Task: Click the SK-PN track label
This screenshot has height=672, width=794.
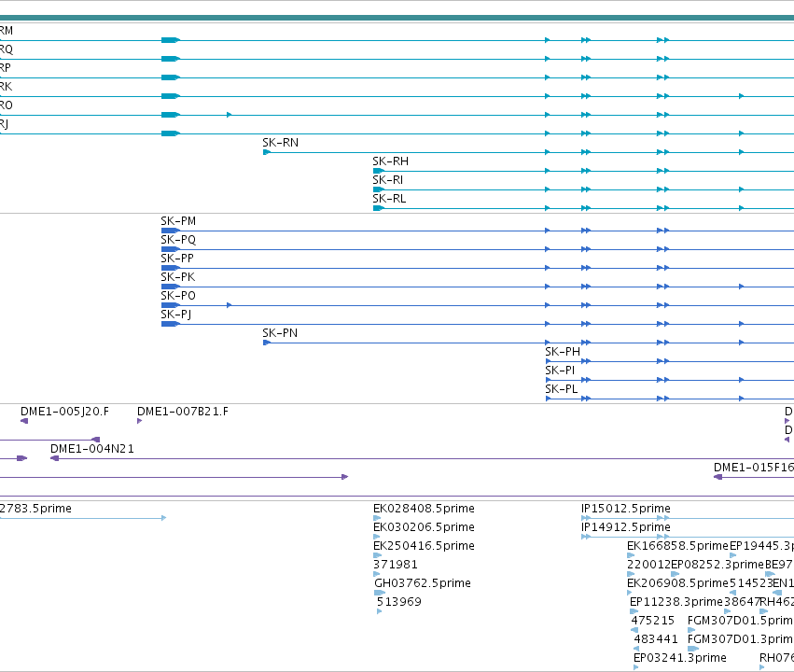Action: (x=280, y=333)
